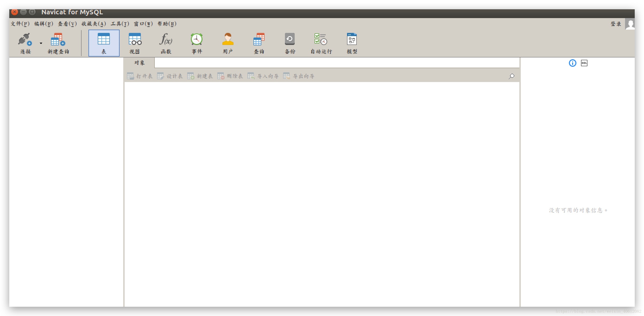
Task: Open the Tools (工具) menu
Action: pyautogui.click(x=120, y=24)
